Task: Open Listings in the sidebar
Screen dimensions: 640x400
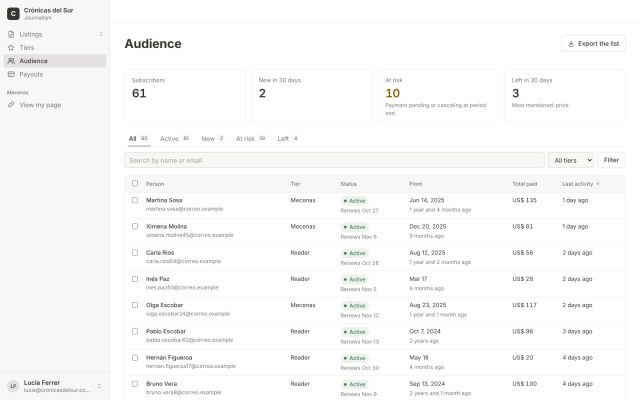Action: tap(55, 34)
